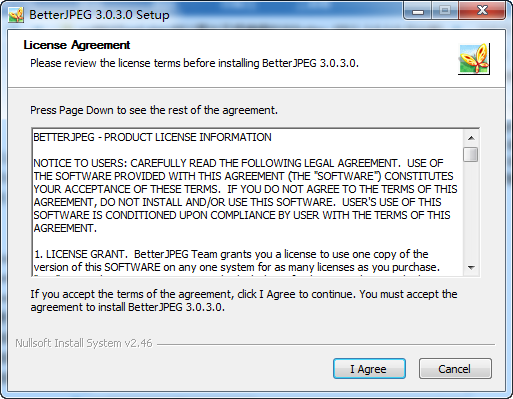Click the 'If you accept the terms' text
The width and height of the screenshot is (513, 399).
pos(244,300)
